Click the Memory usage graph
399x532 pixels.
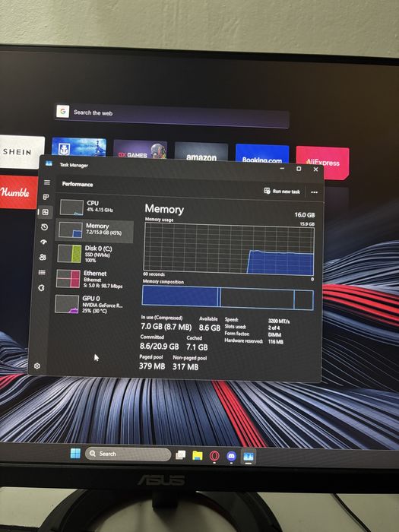coord(229,249)
